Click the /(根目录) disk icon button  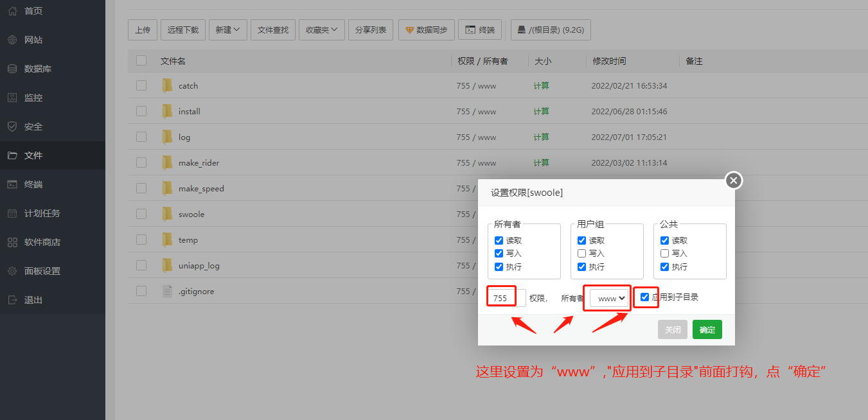pyautogui.click(x=551, y=30)
